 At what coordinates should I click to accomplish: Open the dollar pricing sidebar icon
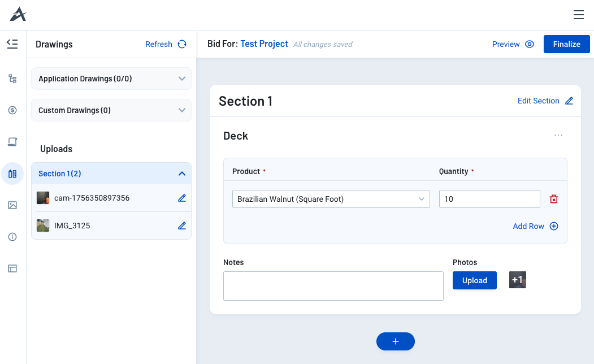12,110
